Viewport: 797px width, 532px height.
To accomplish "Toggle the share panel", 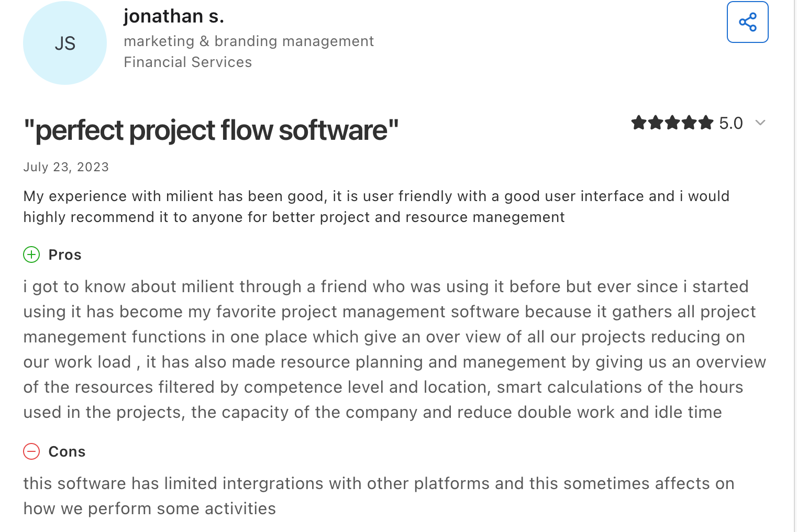I will (747, 21).
